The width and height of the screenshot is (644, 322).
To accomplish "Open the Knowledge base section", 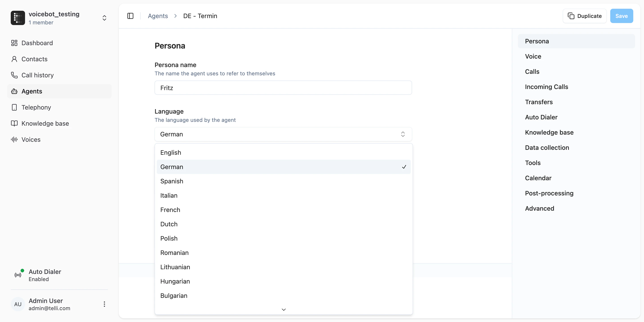I will (x=45, y=123).
